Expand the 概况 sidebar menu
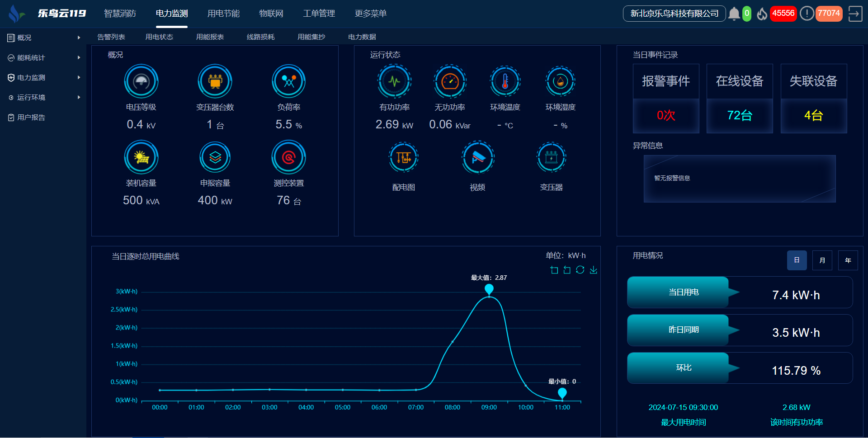The width and height of the screenshot is (868, 438). pyautogui.click(x=43, y=38)
